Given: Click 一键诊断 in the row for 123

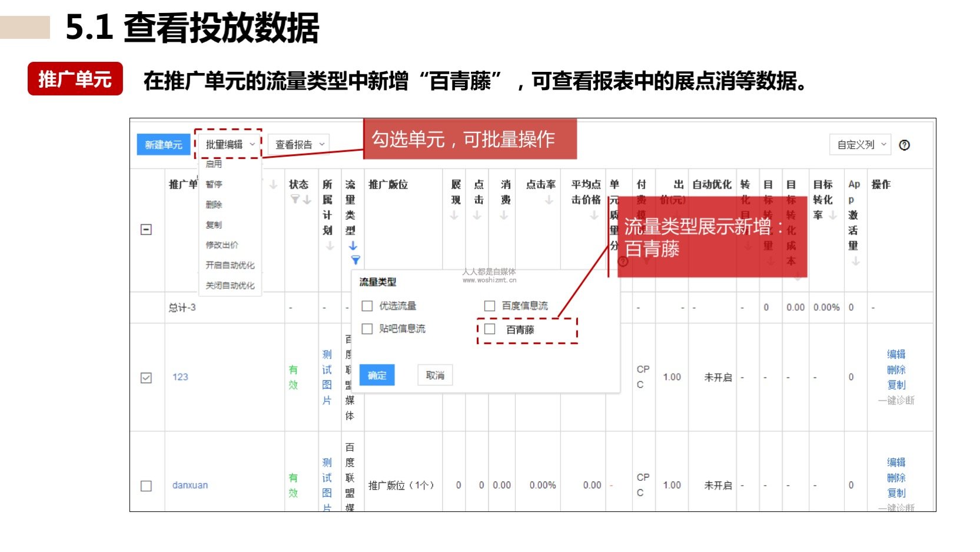Looking at the screenshot, I should (896, 401).
